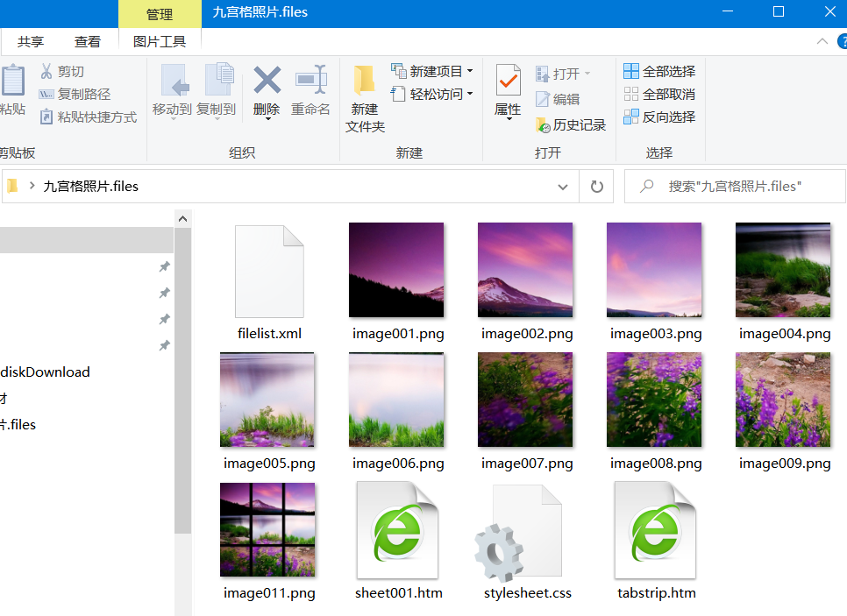Select the stylesheet.css gear file icon
Image resolution: width=847 pixels, height=616 pixels.
(x=518, y=532)
